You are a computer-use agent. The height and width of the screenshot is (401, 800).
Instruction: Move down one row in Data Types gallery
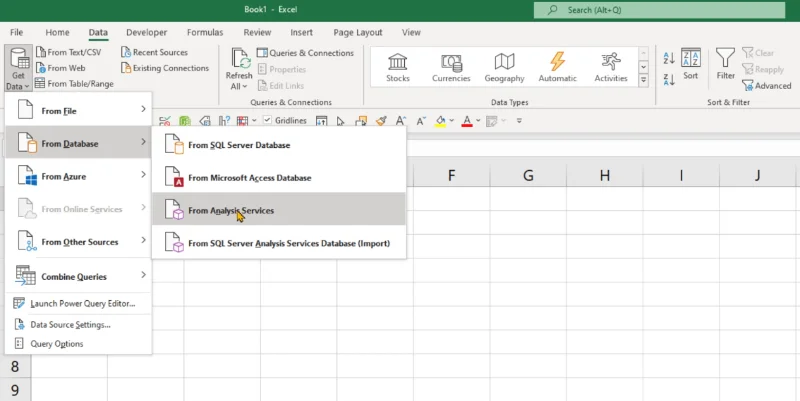643,67
